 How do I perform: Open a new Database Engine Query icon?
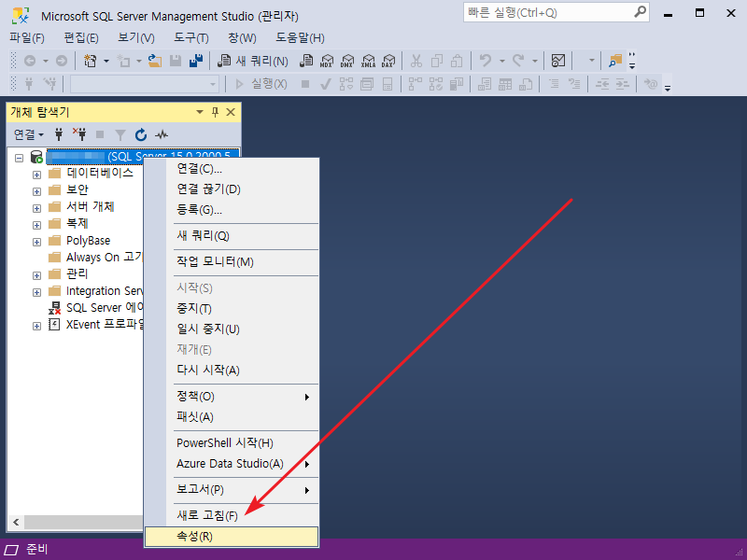[306, 61]
